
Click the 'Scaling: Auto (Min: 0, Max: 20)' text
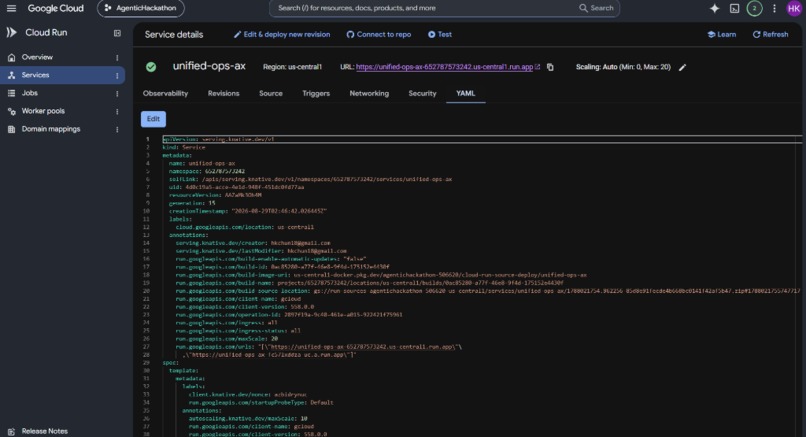coord(623,67)
